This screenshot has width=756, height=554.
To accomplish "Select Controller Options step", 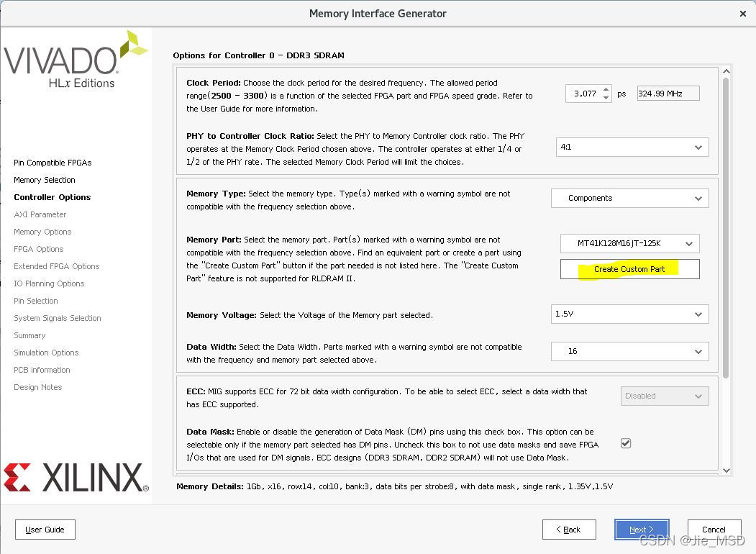I will 52,197.
